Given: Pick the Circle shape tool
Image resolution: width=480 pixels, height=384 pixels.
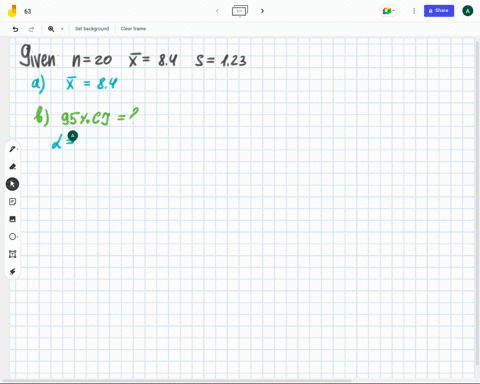Looking at the screenshot, I should [13, 237].
